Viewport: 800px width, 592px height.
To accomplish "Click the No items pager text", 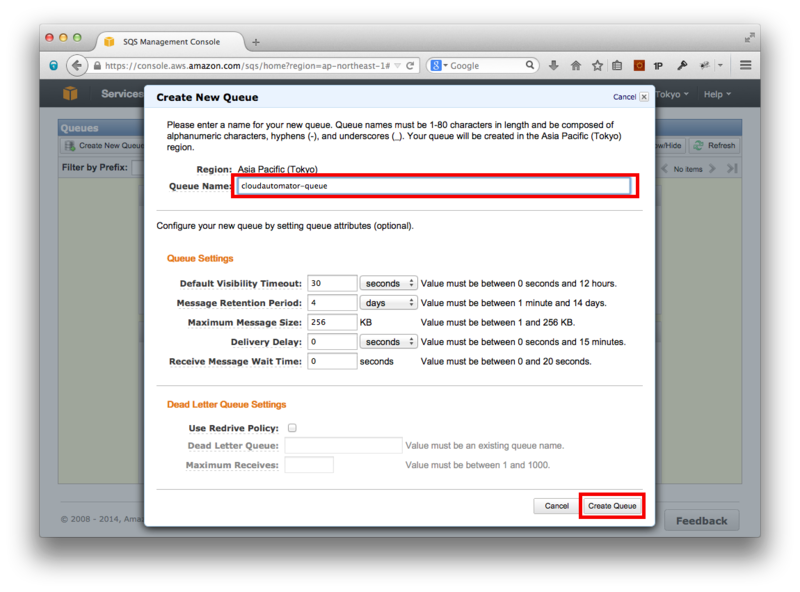I will [688, 169].
